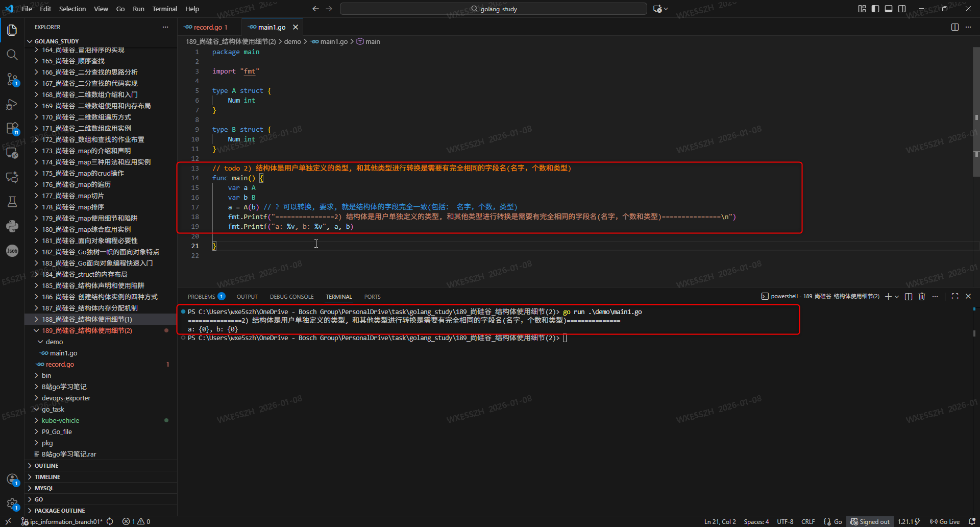Go back with the left navigation arrow
This screenshot has height=527, width=980.
pyautogui.click(x=315, y=9)
